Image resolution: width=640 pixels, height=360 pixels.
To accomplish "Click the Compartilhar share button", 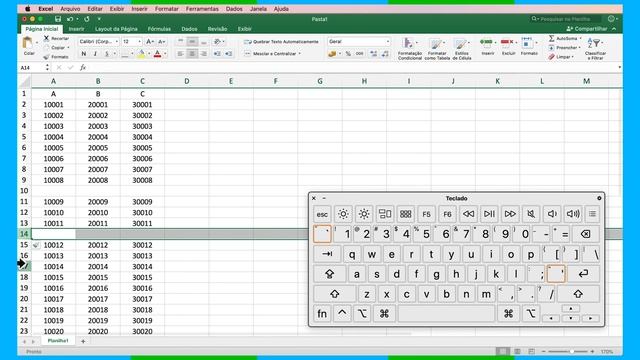I will click(587, 29).
